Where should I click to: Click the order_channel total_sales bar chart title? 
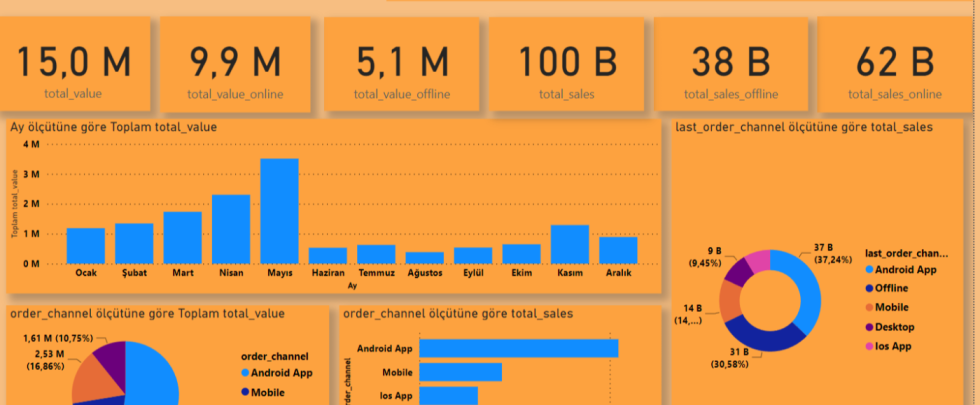point(458,314)
